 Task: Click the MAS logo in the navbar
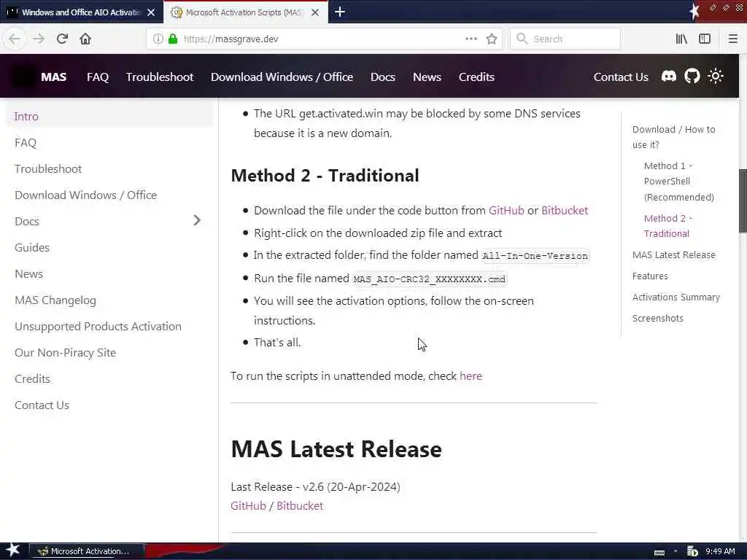click(x=23, y=77)
